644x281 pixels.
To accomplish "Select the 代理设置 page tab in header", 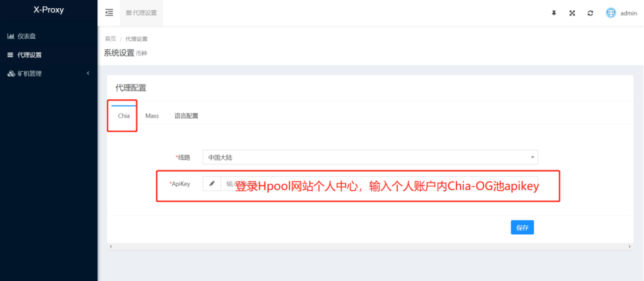I will coord(141,12).
